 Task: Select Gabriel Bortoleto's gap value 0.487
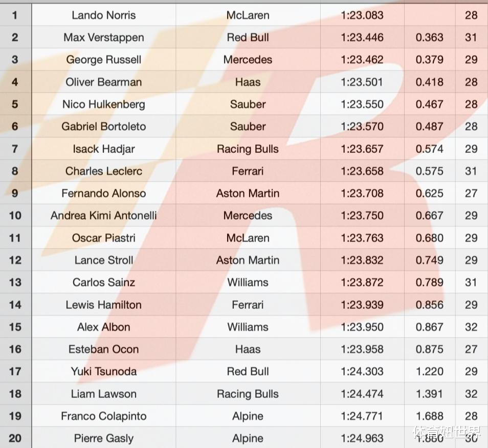430,126
